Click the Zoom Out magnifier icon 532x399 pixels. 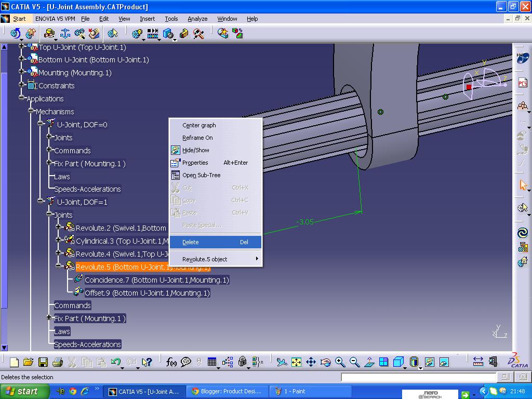[354, 362]
